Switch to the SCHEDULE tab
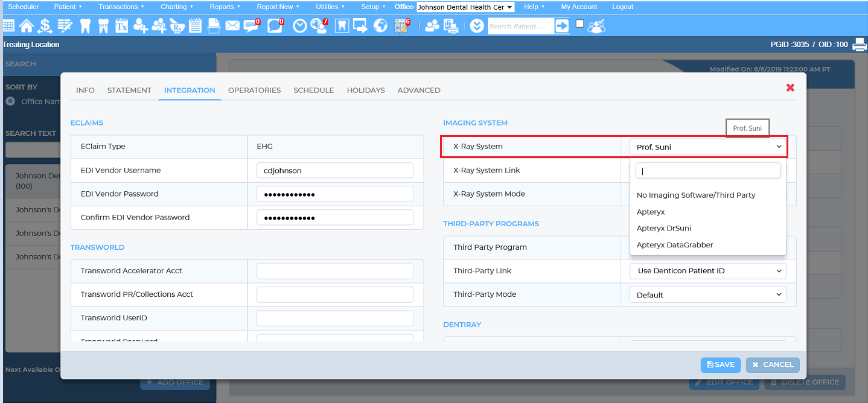 coord(313,90)
